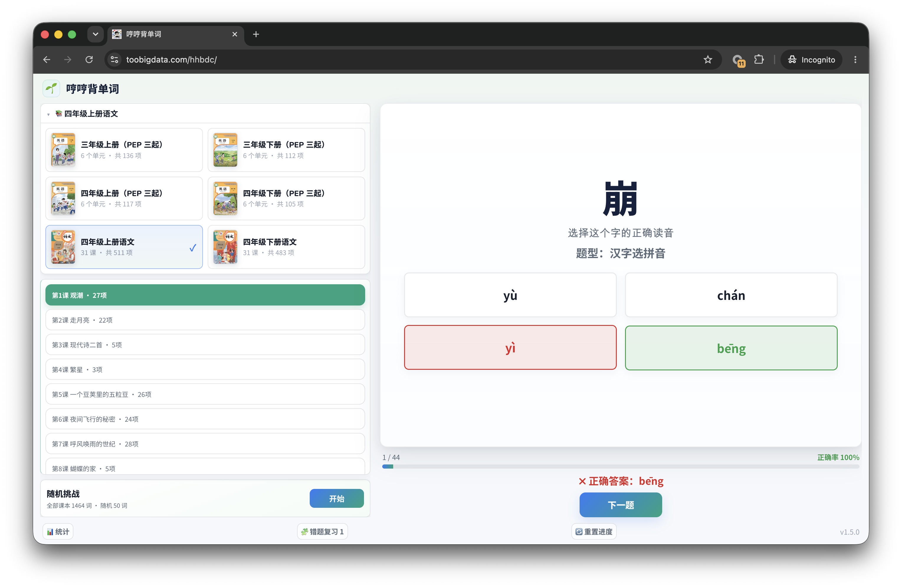
Task: Click the 选择这个字的正确读音 instruction
Action: (x=620, y=233)
